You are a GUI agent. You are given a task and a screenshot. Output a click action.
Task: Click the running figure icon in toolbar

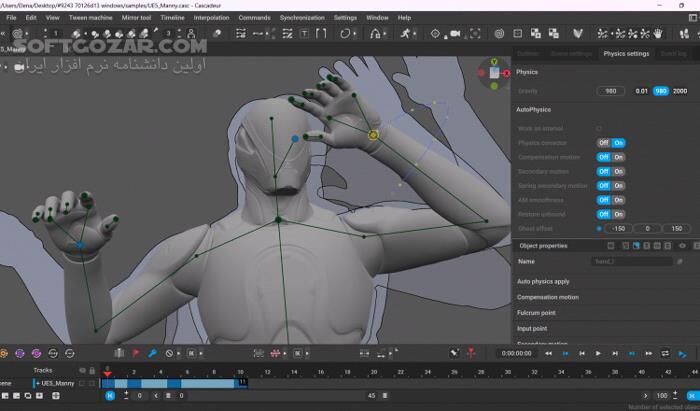click(407, 33)
